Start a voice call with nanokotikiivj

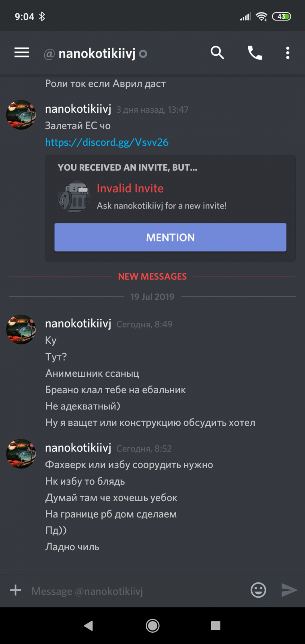pos(255,53)
